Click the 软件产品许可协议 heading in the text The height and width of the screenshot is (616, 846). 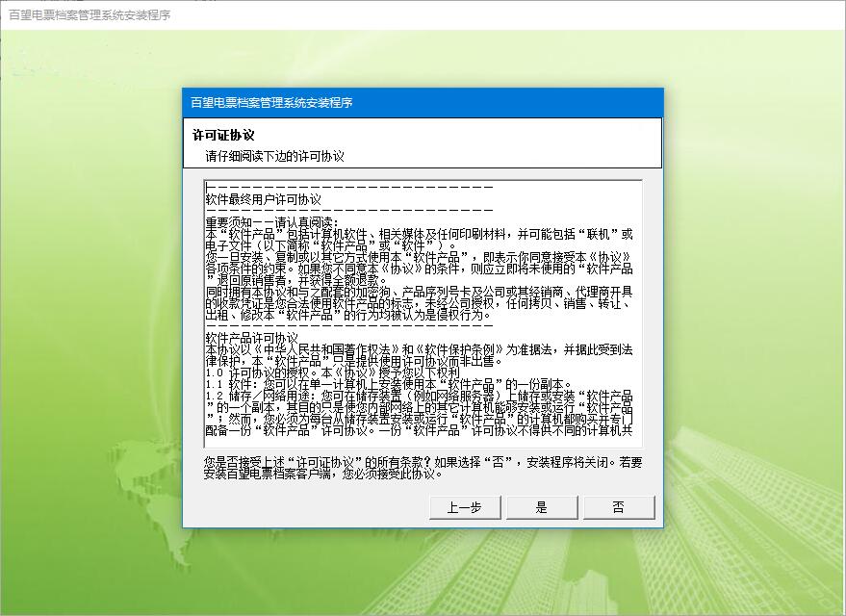pos(252,338)
